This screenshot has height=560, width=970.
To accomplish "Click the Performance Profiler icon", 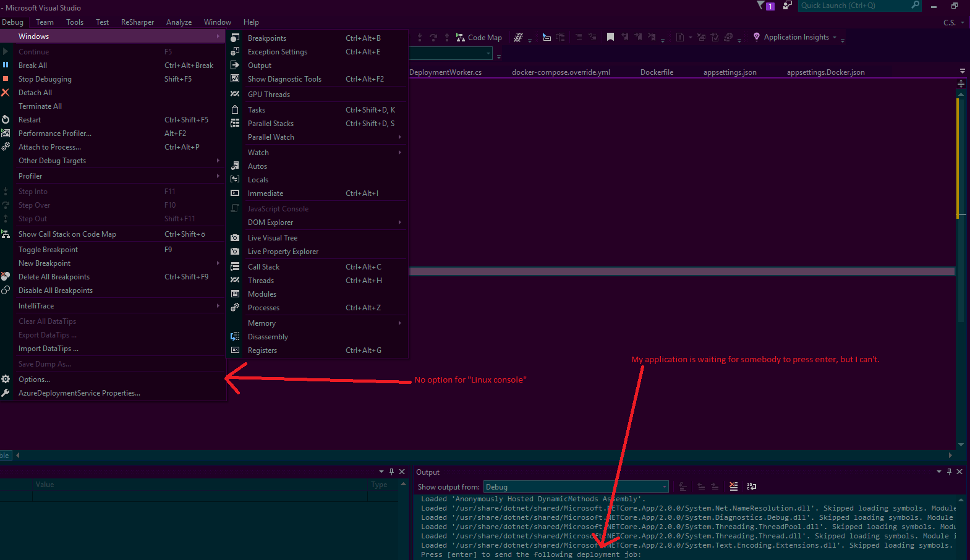I will coord(6,133).
